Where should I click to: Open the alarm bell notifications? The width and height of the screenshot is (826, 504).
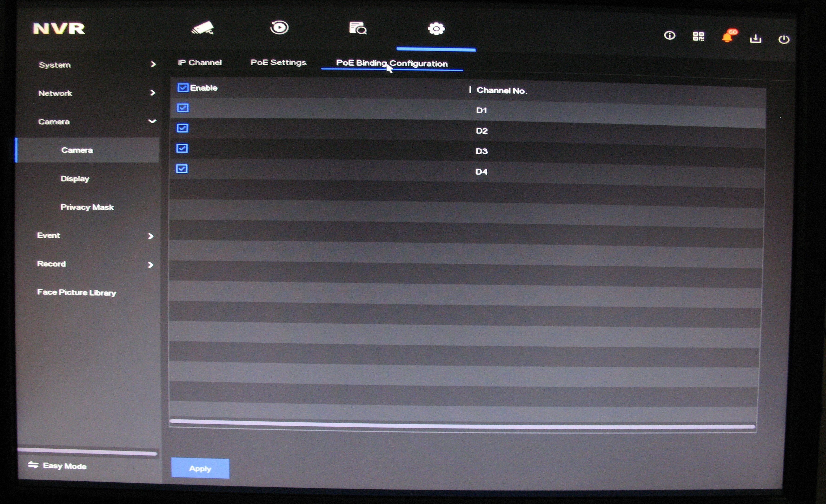tap(727, 37)
